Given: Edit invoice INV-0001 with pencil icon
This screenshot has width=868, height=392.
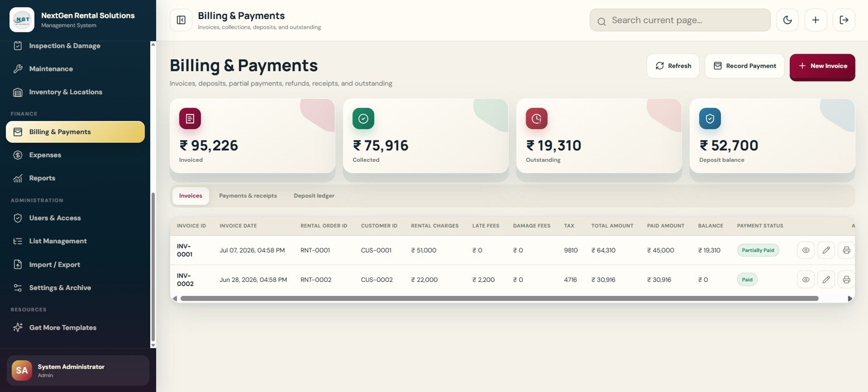Looking at the screenshot, I should tap(826, 250).
